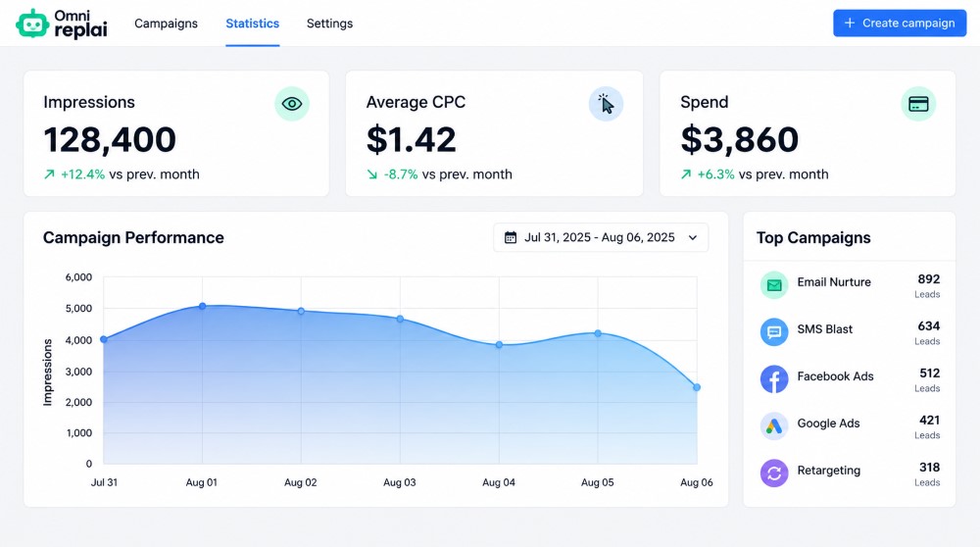Image resolution: width=980 pixels, height=547 pixels.
Task: Click the Top Campaigns heading
Action: (813, 237)
